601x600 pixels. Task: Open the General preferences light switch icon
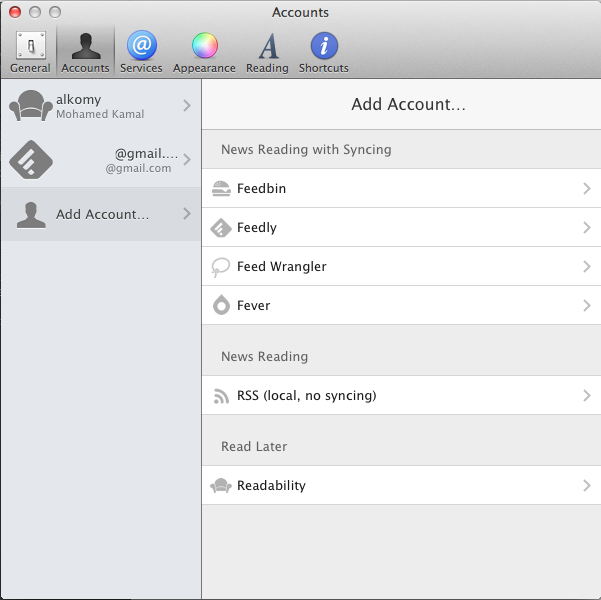[31, 45]
